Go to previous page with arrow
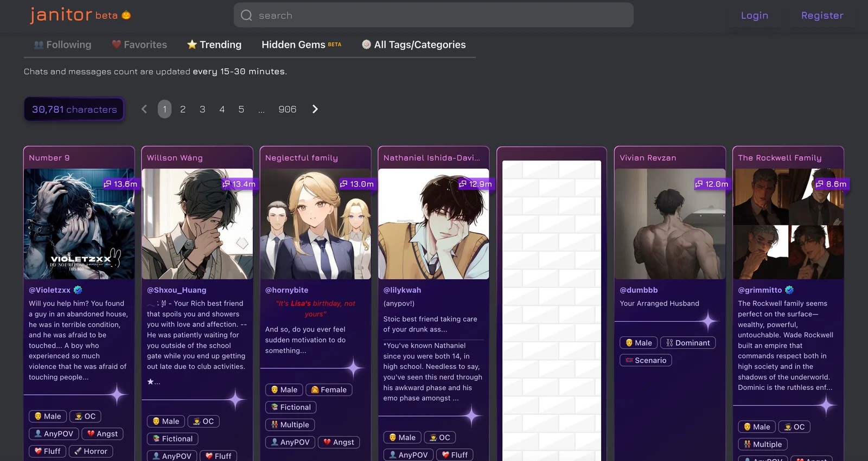 click(x=144, y=110)
